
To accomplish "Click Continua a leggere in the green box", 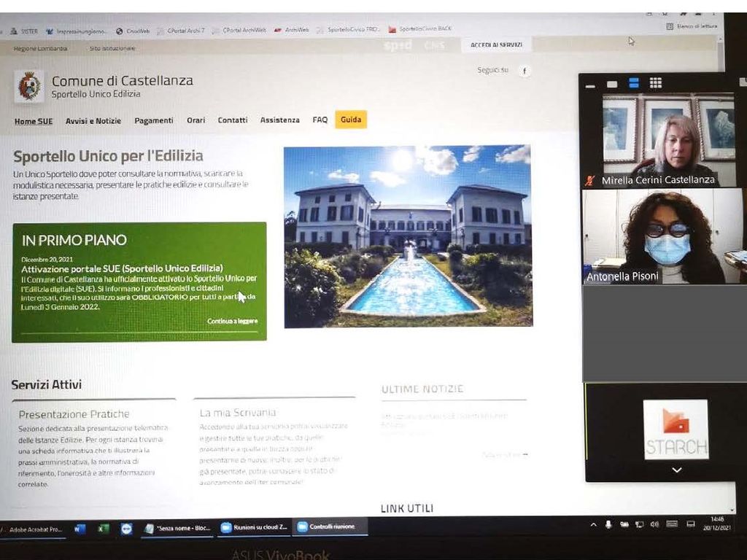I will [233, 322].
